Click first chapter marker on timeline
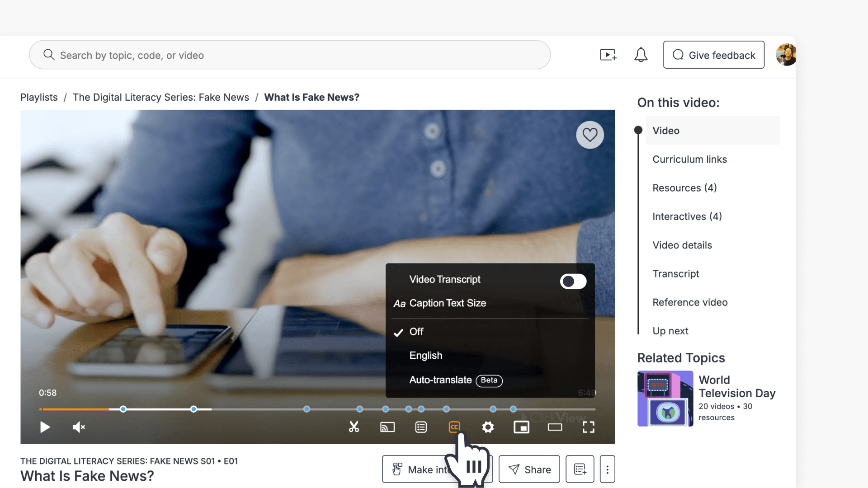 pos(123,409)
